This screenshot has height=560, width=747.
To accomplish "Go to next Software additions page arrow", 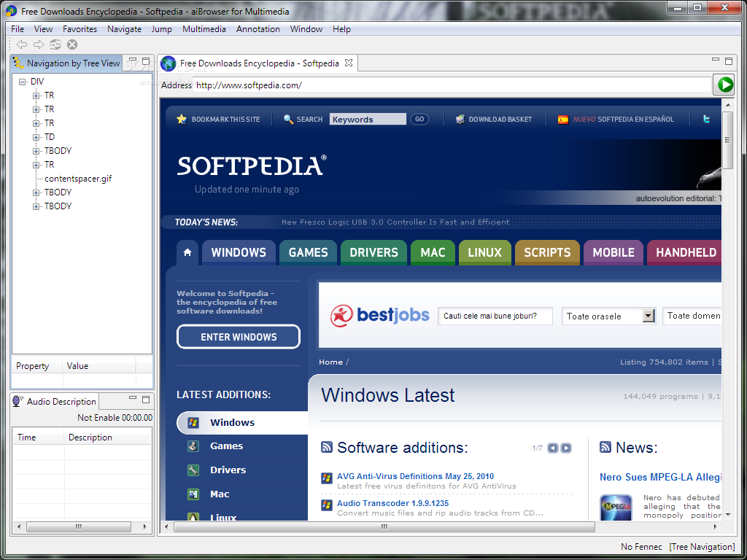I will (565, 448).
